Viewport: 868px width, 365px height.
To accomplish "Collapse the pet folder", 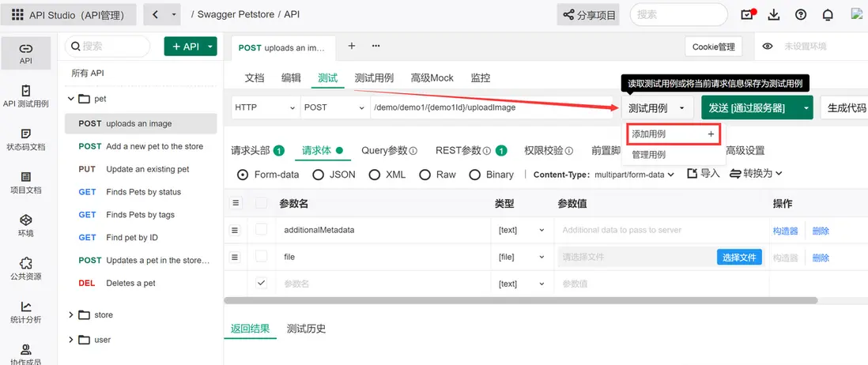I will (x=70, y=99).
